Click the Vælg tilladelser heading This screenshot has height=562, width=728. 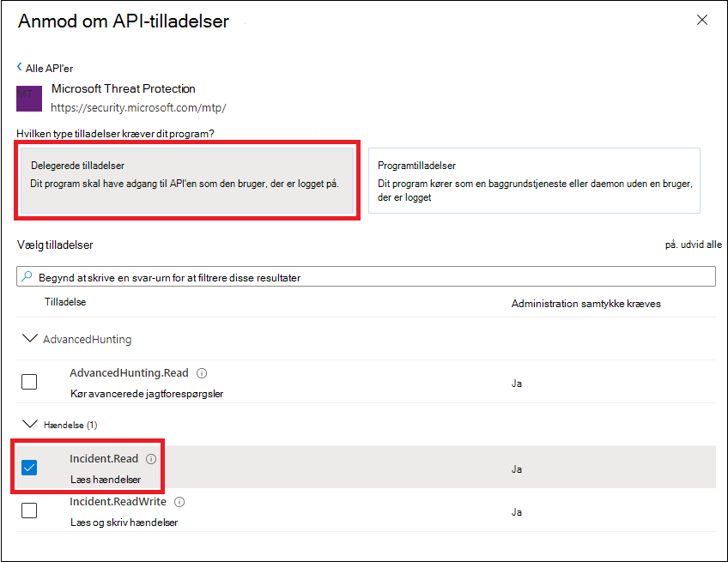55,245
